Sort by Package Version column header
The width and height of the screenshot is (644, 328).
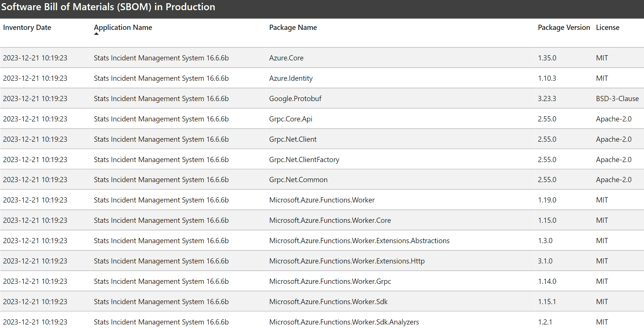[564, 27]
